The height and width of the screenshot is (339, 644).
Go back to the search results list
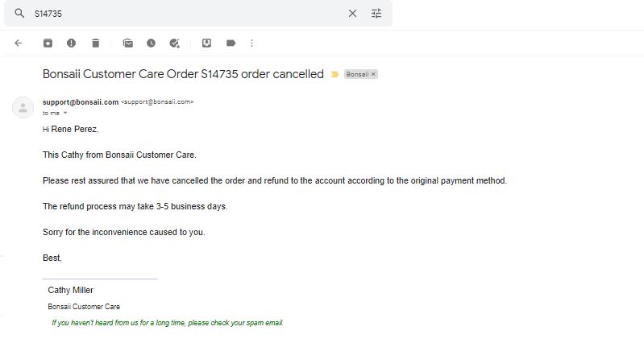tap(18, 43)
